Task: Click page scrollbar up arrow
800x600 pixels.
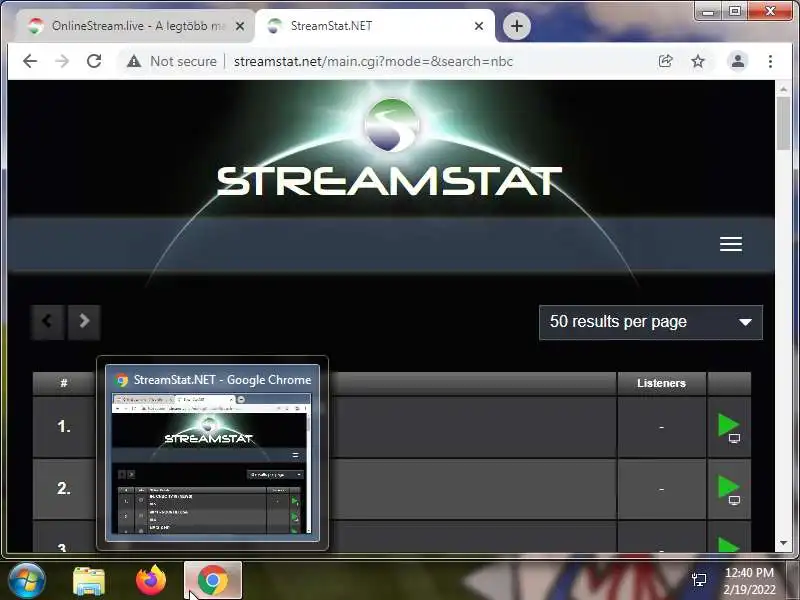Action: click(x=783, y=89)
